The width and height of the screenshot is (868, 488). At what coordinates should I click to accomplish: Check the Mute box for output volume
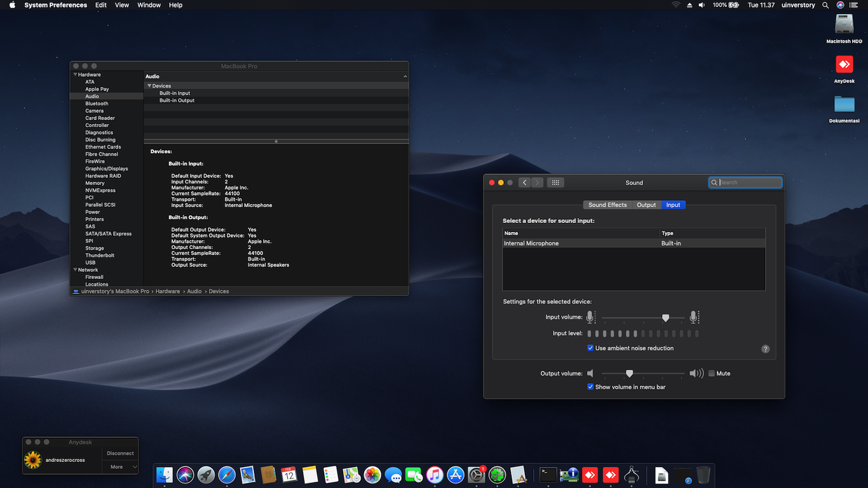point(712,374)
